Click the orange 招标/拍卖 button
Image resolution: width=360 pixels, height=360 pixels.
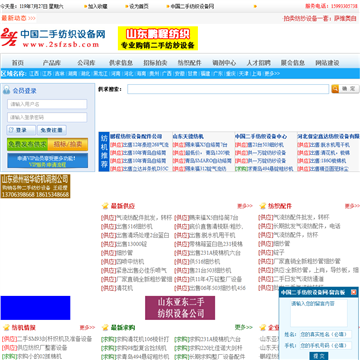coord(68,144)
